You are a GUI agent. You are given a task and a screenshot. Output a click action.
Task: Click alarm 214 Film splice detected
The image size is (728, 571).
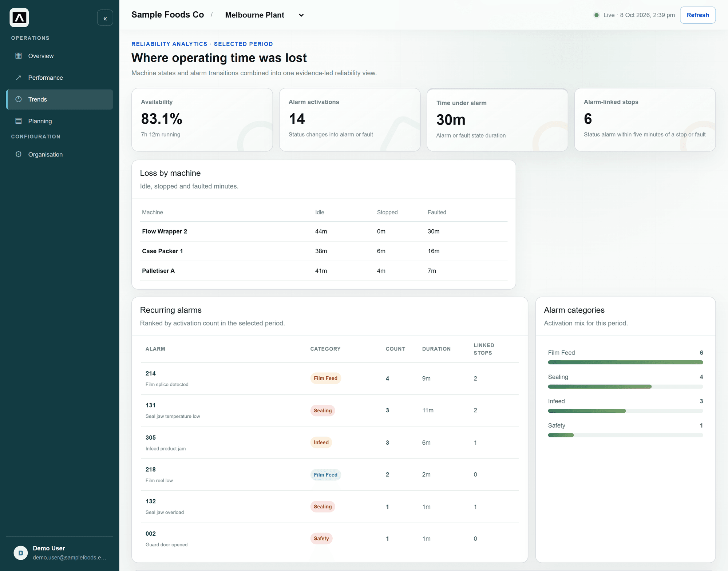click(330, 378)
